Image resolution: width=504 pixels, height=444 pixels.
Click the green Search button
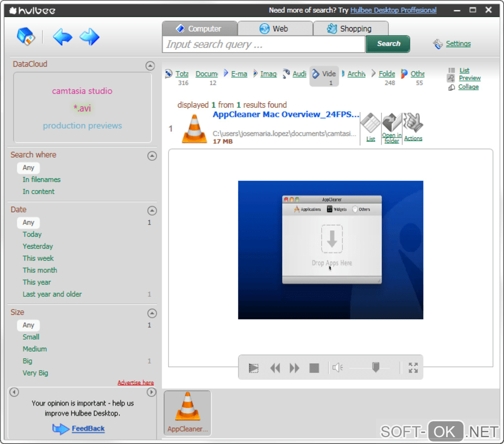click(388, 43)
